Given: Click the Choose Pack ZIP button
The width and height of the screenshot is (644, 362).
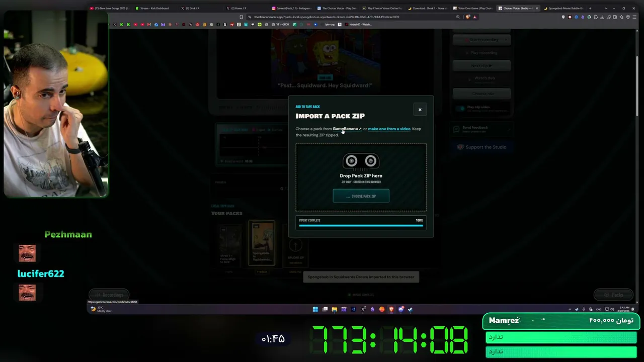Looking at the screenshot, I should point(361,196).
